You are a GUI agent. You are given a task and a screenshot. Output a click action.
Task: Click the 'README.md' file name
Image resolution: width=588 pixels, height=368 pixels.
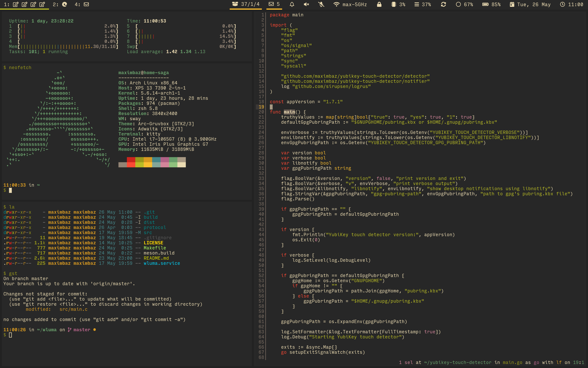(x=156, y=258)
